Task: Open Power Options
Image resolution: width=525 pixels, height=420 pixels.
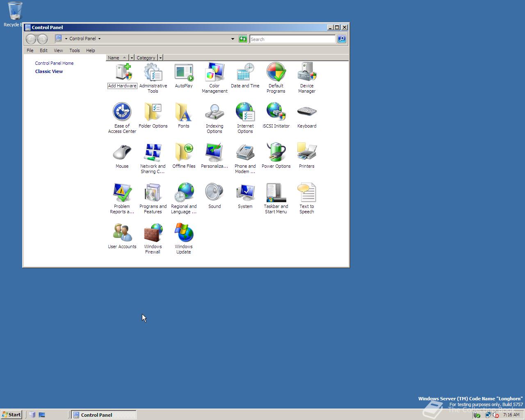Action: pos(276,156)
